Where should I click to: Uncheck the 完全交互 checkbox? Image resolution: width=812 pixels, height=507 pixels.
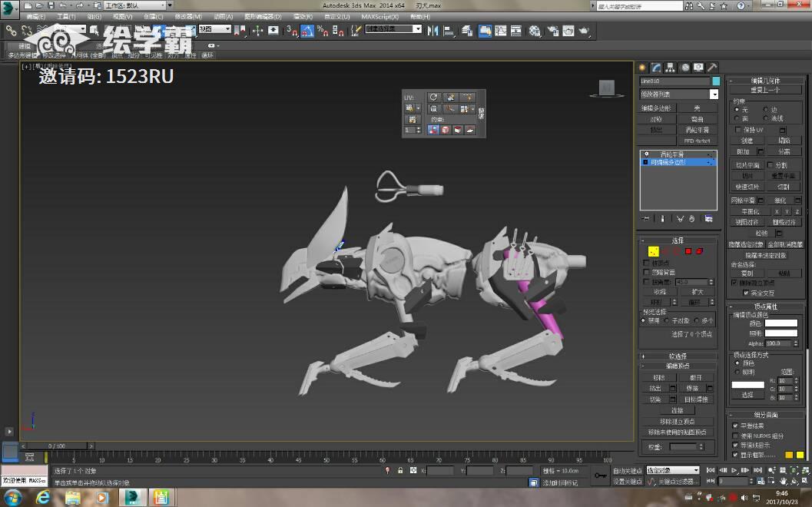746,293
